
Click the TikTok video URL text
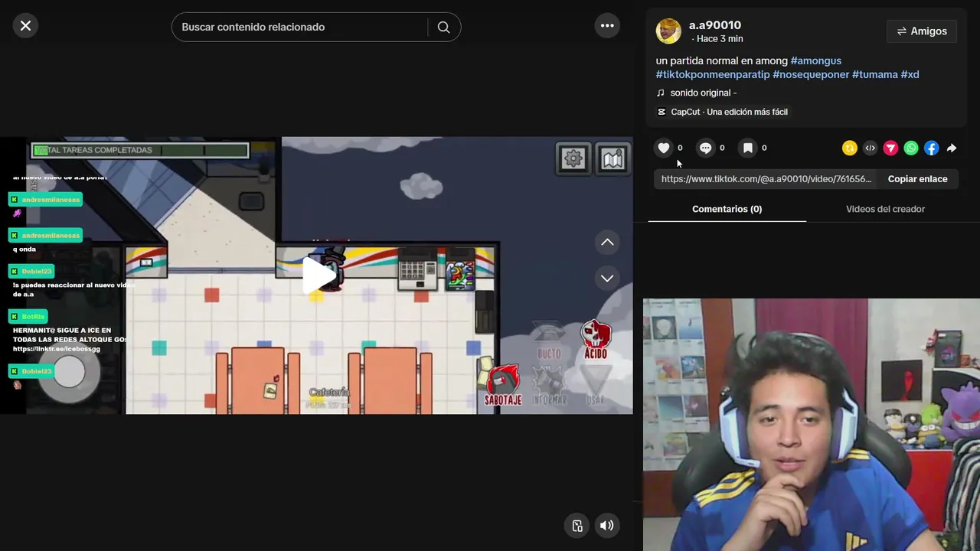click(x=766, y=179)
